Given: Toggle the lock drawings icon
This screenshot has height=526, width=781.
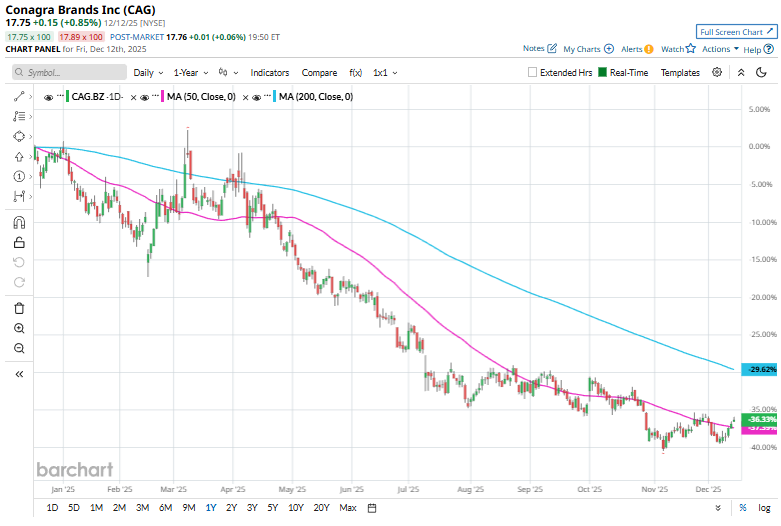Looking at the screenshot, I should (x=19, y=243).
